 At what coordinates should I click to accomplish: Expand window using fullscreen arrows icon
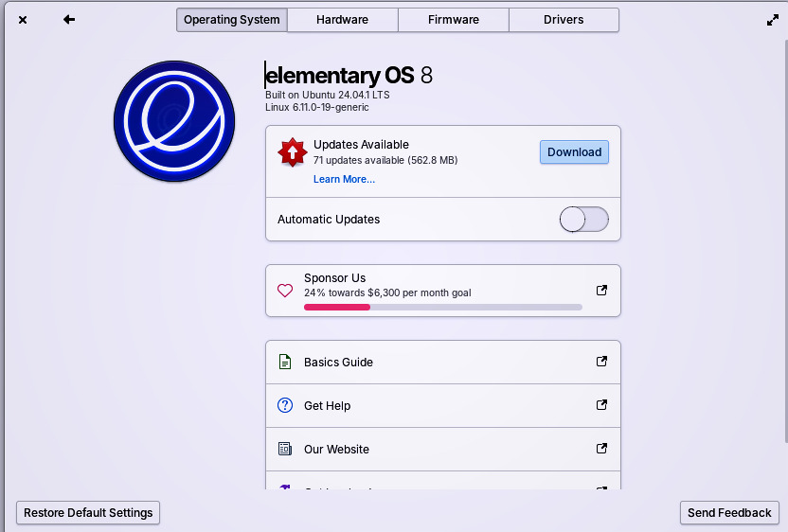click(x=772, y=20)
